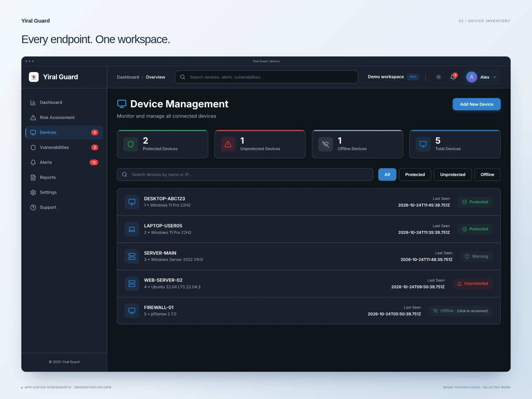Click the magnifier icon in global search
This screenshot has height=399, width=532.
182,77
